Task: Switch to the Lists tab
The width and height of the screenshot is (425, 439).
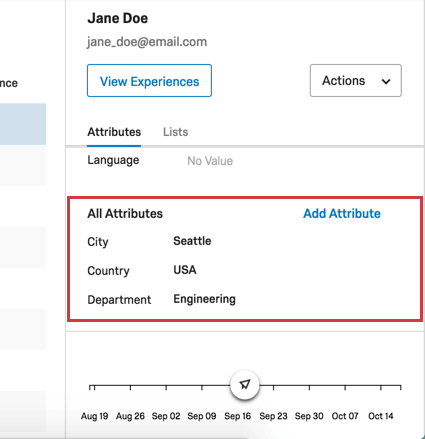Action: pos(175,132)
